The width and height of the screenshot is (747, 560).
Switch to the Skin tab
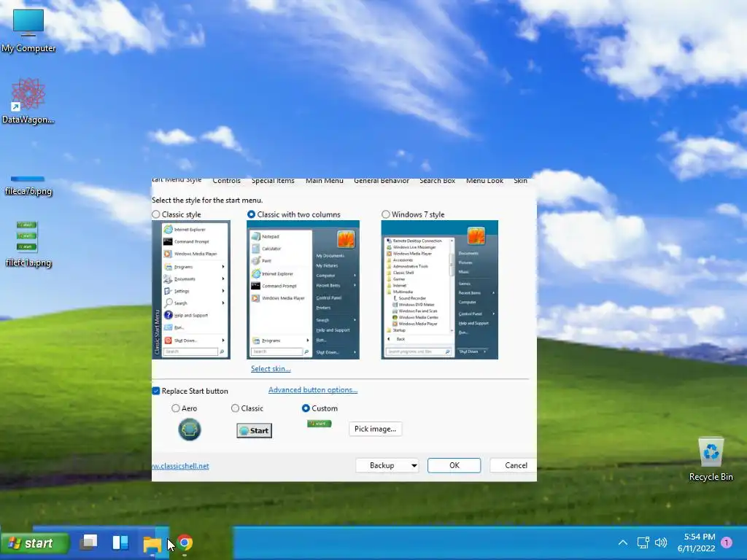point(520,181)
